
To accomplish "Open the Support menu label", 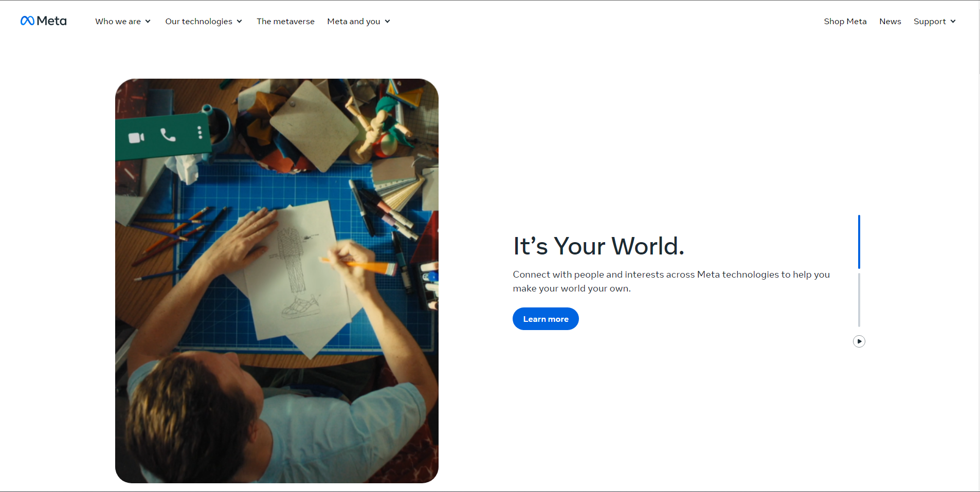I will 929,22.
